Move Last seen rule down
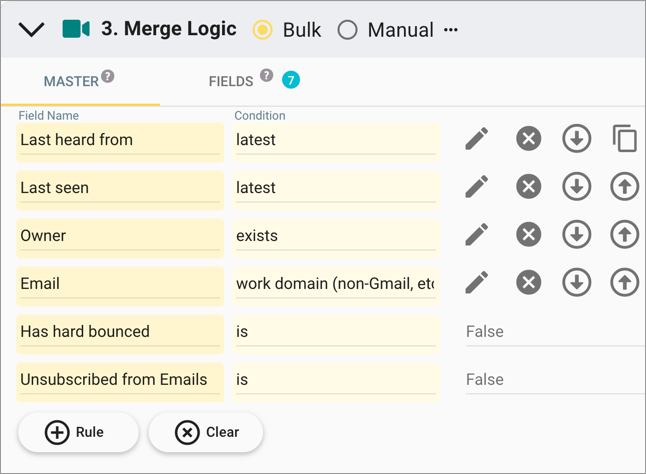Screen dimensions: 646x474 pyautogui.click(x=576, y=187)
